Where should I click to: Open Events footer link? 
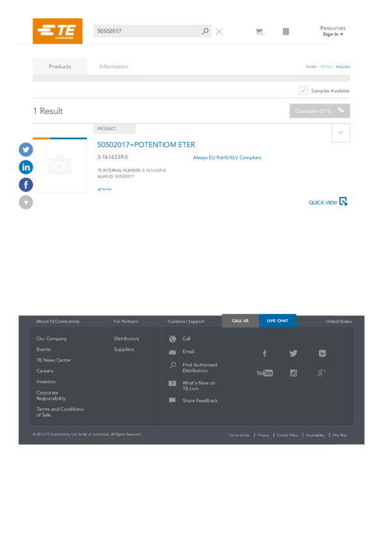point(44,349)
